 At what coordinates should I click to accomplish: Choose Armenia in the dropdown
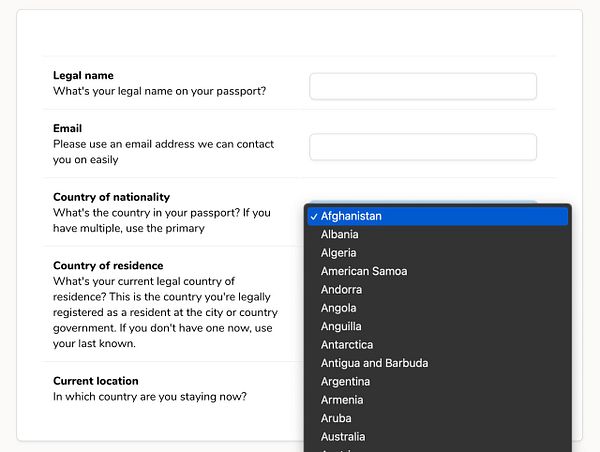[342, 400]
